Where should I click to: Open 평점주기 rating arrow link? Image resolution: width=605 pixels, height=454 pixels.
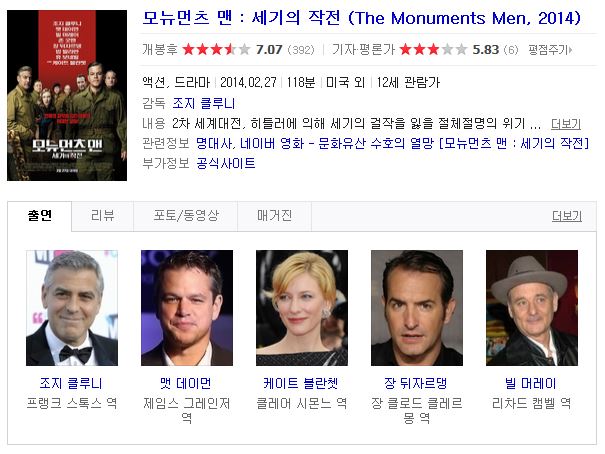pyautogui.click(x=550, y=50)
